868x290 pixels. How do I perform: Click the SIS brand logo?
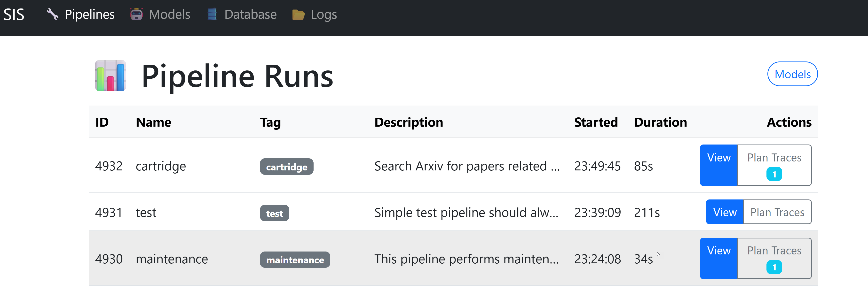[14, 15]
